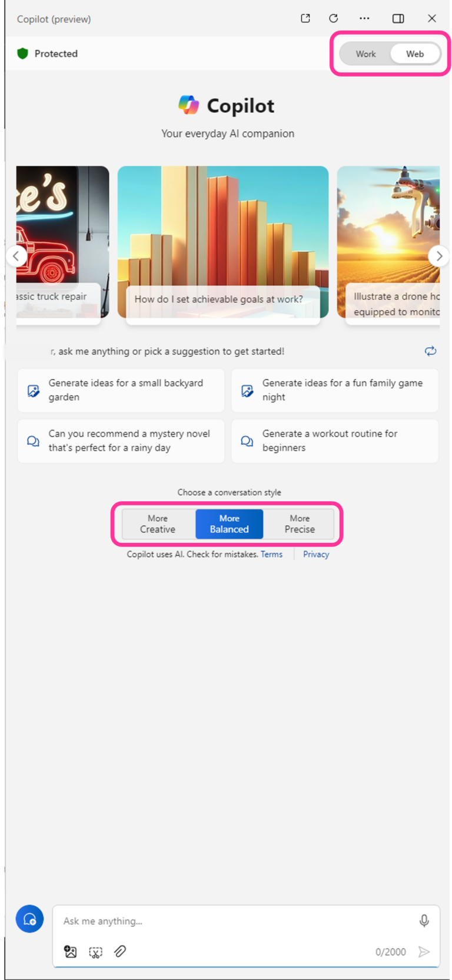Click the microphone voice input icon
This screenshot has width=452, height=980.
tap(424, 921)
